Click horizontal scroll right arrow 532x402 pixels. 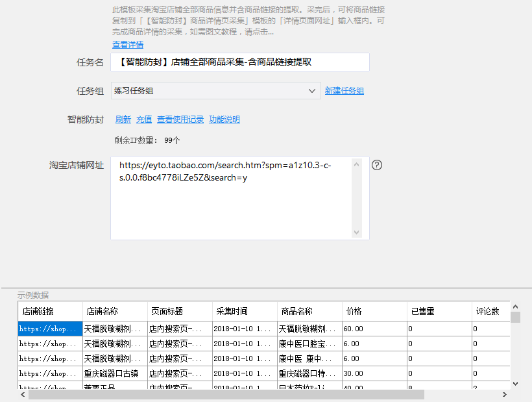[x=505, y=394]
